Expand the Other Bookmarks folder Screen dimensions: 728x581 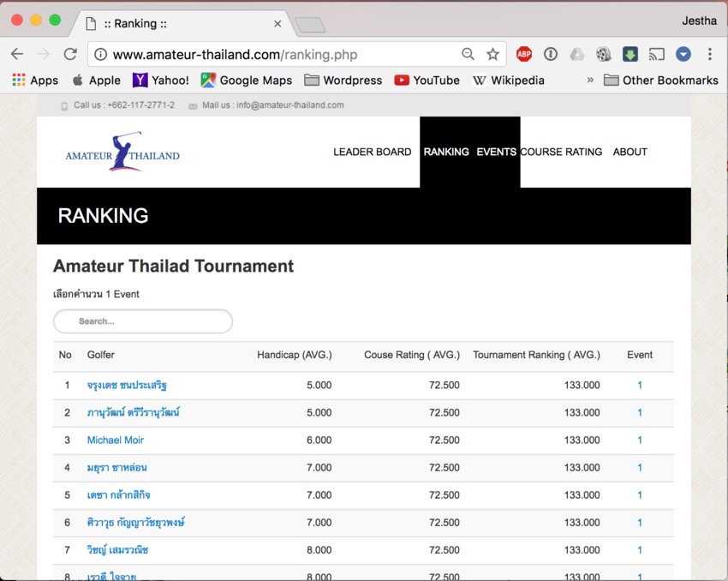click(661, 80)
